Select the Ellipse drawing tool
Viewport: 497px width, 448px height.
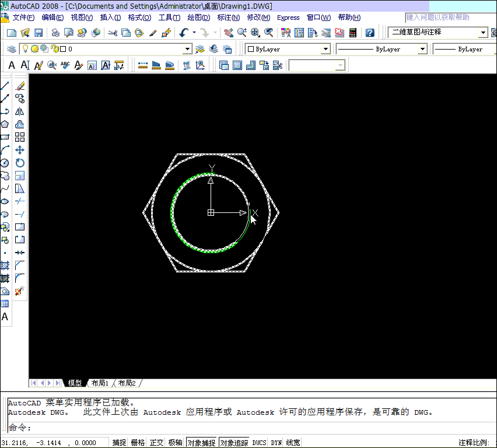coord(5,201)
